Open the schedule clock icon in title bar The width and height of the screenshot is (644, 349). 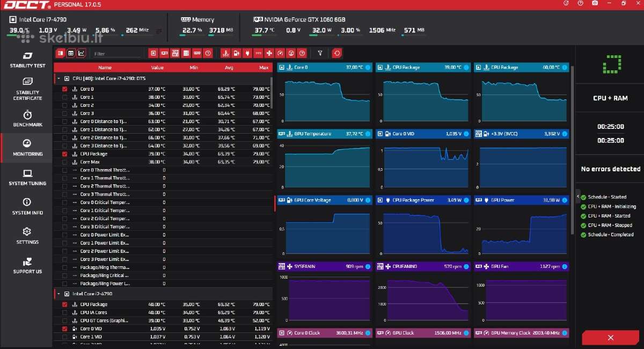566,3
